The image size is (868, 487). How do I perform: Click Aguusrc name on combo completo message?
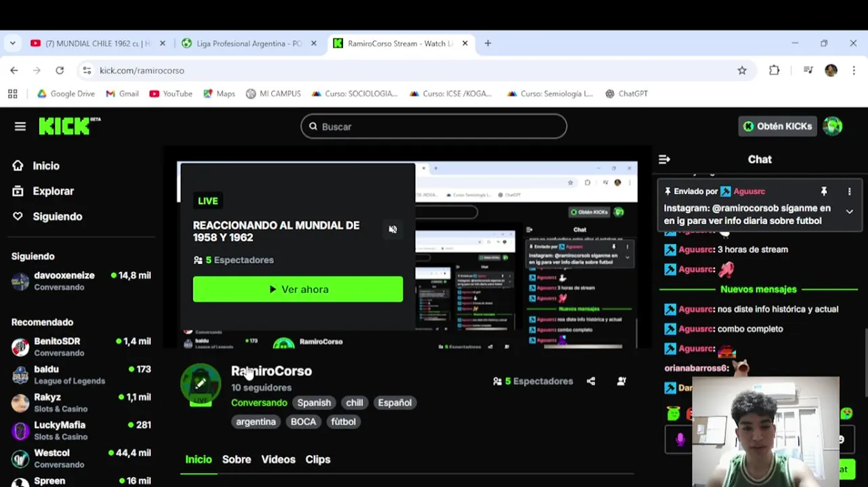click(696, 329)
